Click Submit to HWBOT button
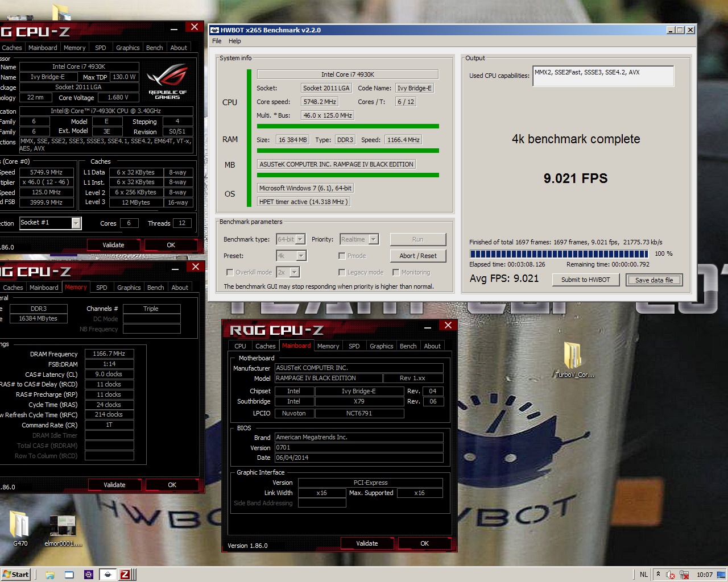The height and width of the screenshot is (582, 728). coord(585,280)
